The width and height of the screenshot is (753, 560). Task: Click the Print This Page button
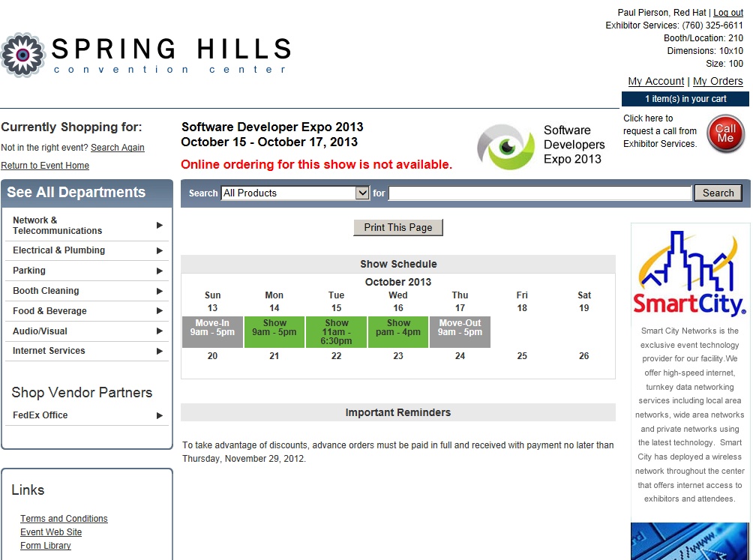[397, 227]
